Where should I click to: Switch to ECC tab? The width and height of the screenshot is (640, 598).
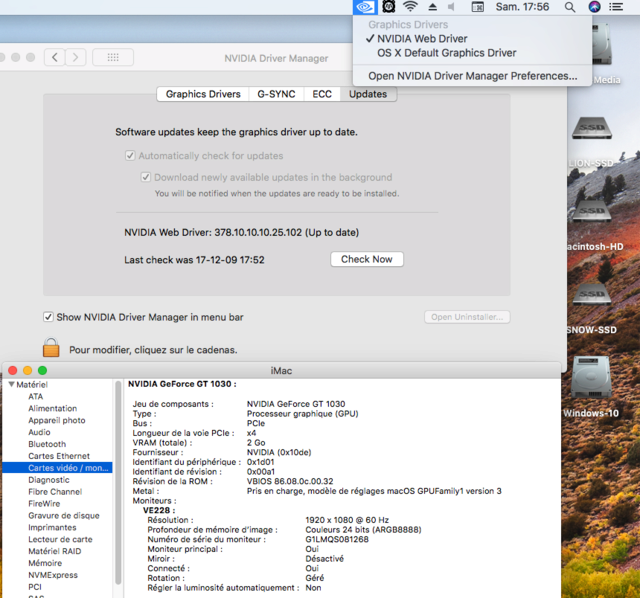(x=322, y=94)
